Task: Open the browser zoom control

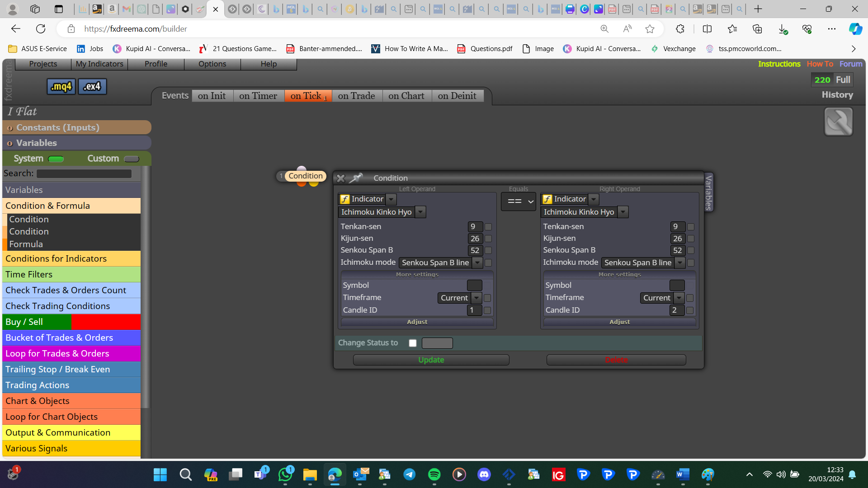Action: pyautogui.click(x=604, y=29)
